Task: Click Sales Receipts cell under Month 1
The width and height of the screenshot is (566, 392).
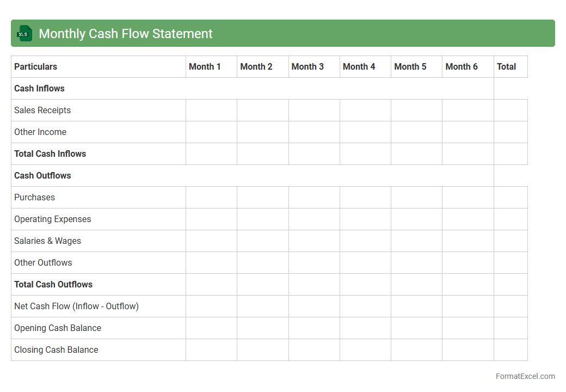Action: point(211,110)
